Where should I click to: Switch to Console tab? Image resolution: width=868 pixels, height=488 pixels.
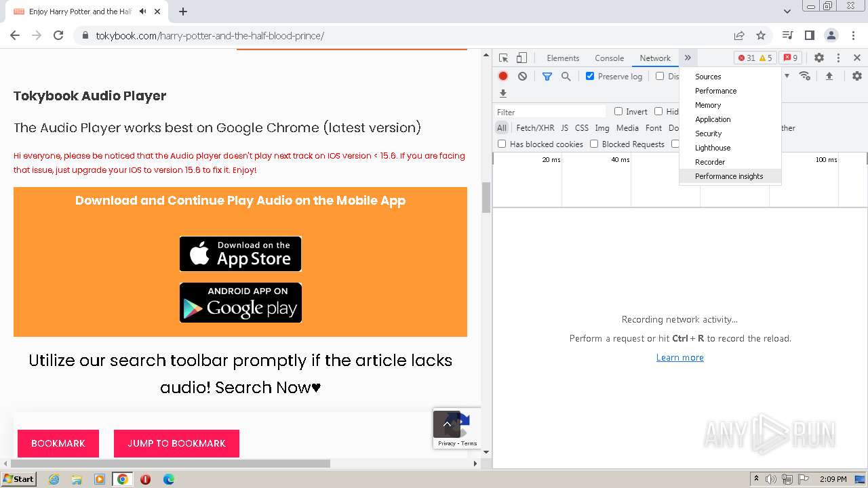tap(609, 58)
